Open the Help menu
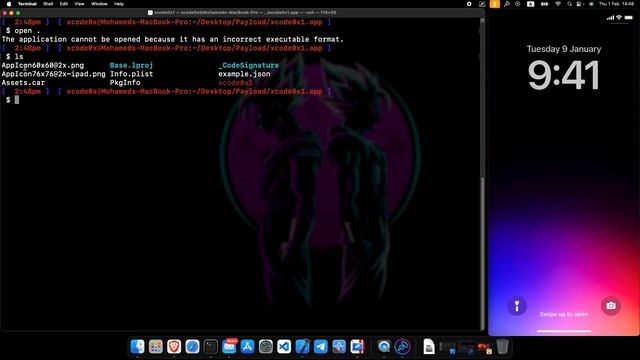Image resolution: width=640 pixels, height=360 pixels. (x=119, y=4)
